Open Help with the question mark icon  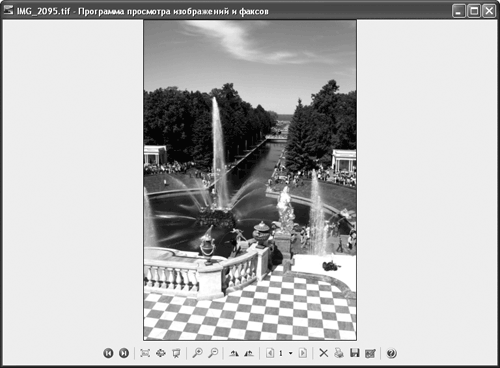pos(392,353)
